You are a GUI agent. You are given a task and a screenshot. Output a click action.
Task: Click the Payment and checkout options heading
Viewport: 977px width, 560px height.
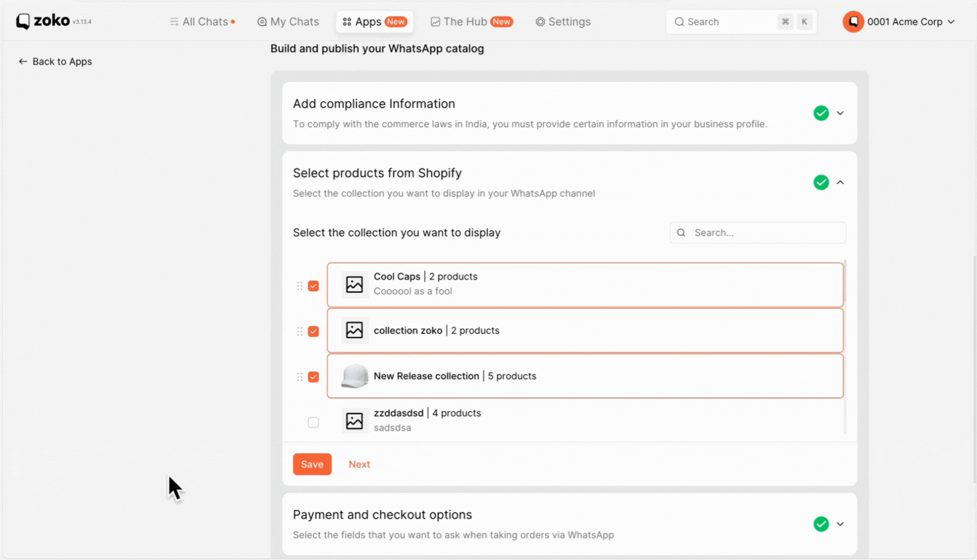[382, 514]
